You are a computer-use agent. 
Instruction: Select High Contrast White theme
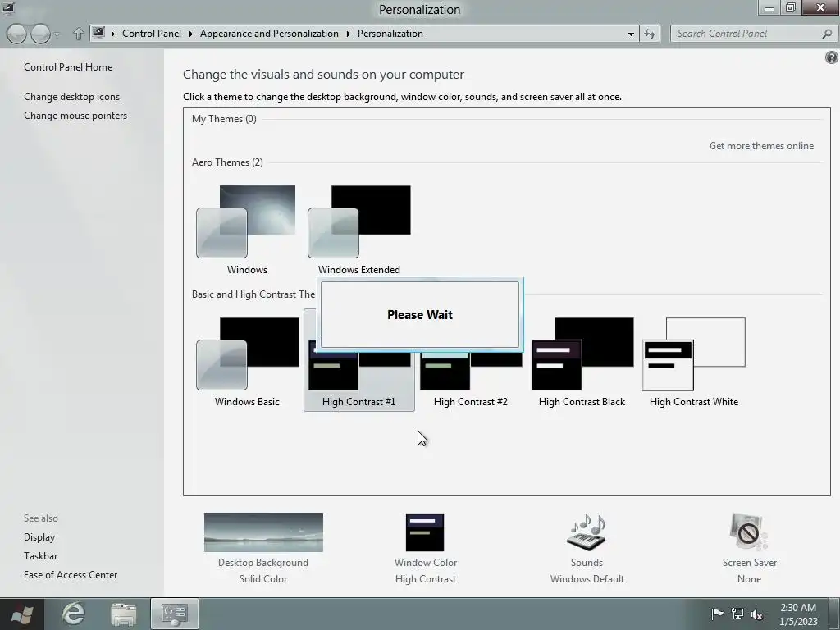coord(694,362)
